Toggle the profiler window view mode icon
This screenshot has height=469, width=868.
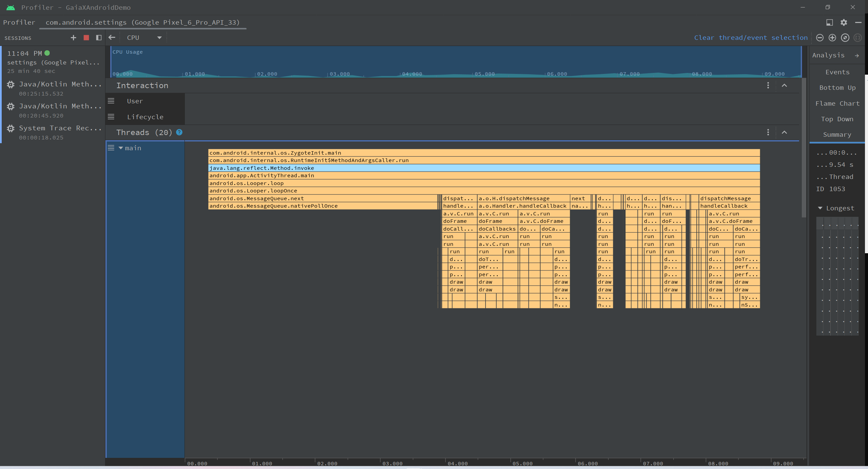pyautogui.click(x=829, y=22)
